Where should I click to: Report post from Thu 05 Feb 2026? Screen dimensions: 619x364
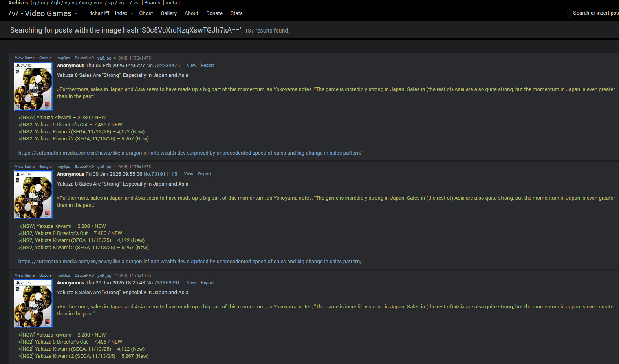click(x=207, y=66)
